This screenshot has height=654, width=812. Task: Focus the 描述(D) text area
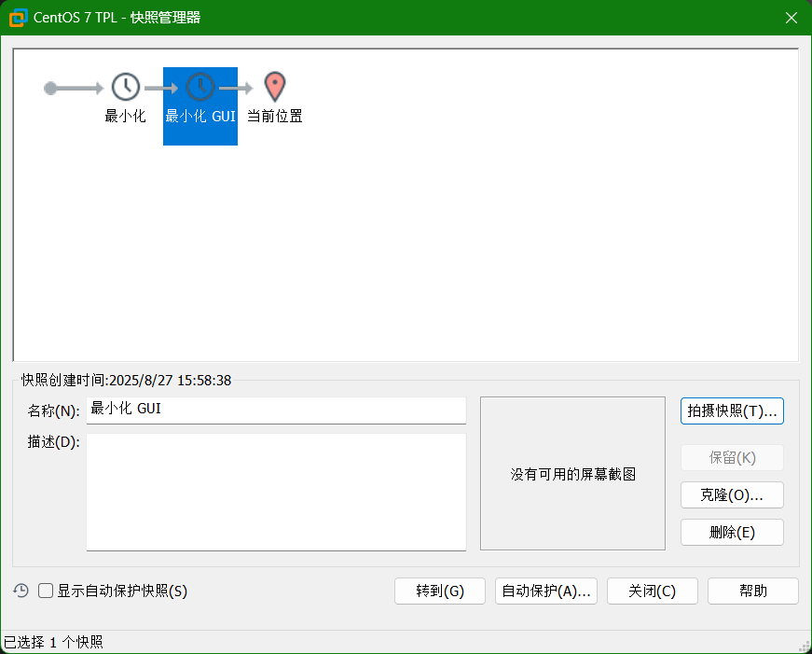click(x=276, y=492)
